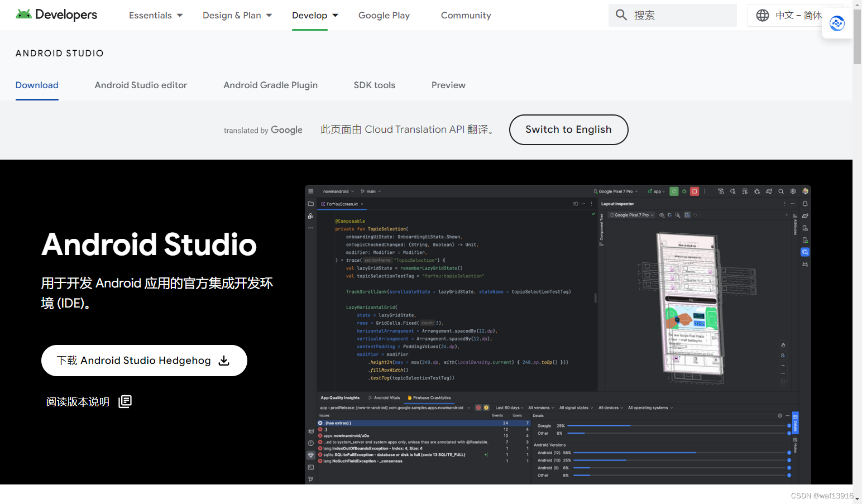
Task: Click the download arrow icon on Hedgehog button
Action: point(224,361)
